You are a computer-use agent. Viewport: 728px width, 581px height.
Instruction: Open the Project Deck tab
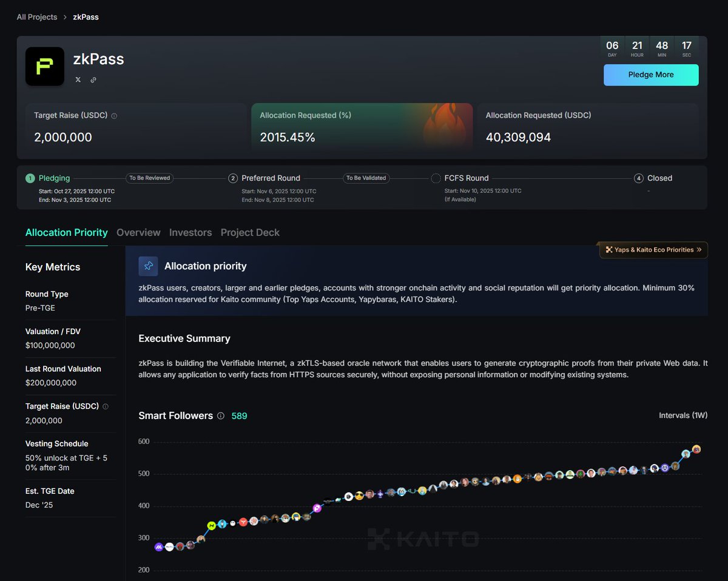(x=250, y=232)
